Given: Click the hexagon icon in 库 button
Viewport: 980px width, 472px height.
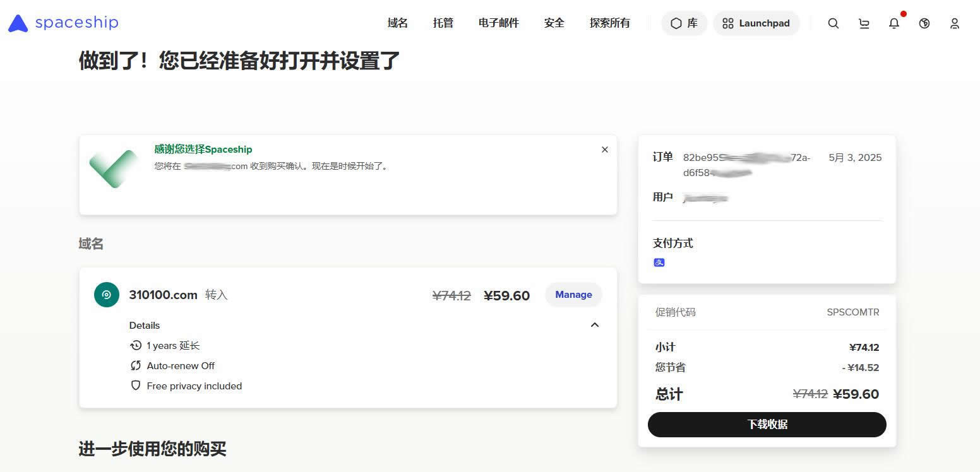Looking at the screenshot, I should [x=676, y=23].
